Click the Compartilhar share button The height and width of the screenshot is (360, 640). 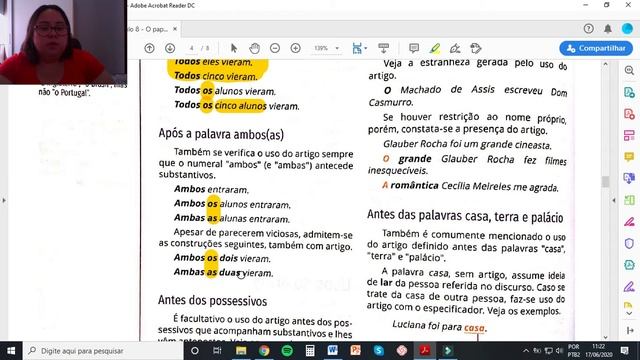pos(596,48)
